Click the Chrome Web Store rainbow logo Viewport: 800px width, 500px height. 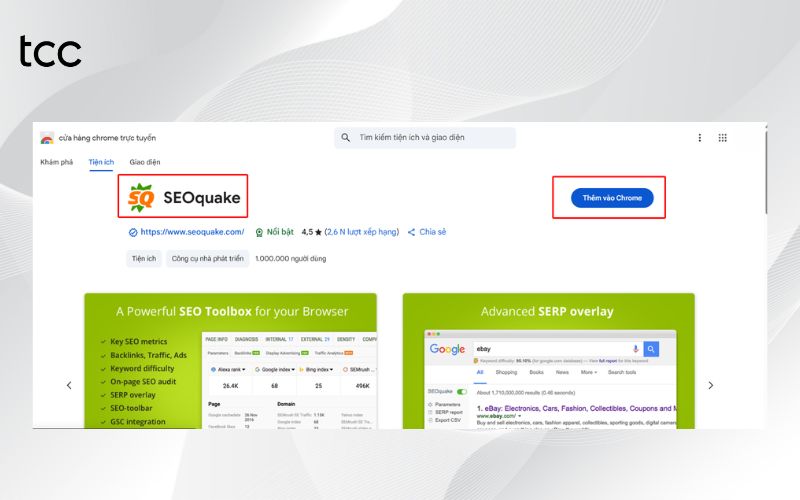[x=47, y=138]
